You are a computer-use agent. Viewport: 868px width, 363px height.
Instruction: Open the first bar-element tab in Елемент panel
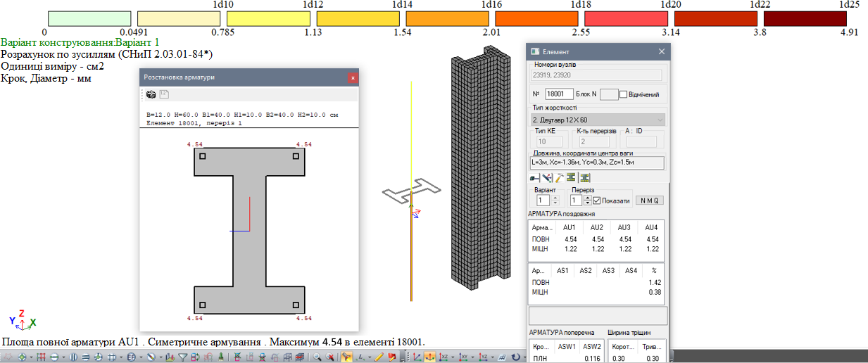(535, 177)
